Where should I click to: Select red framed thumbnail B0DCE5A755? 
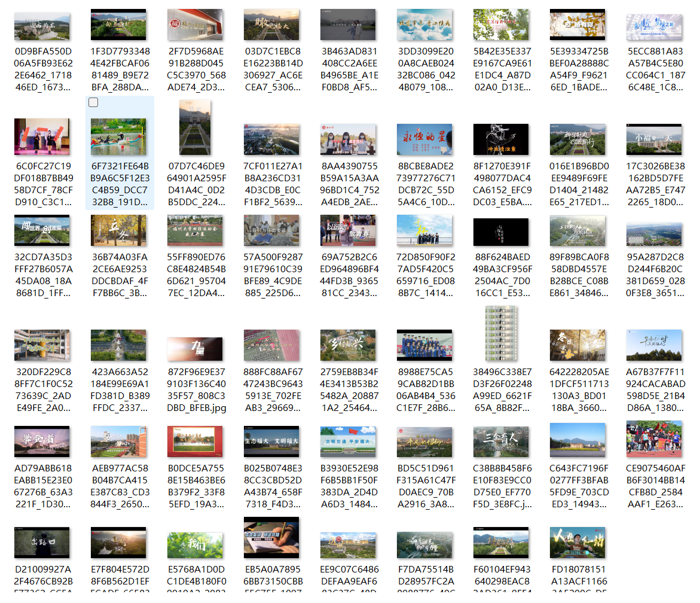point(195,441)
